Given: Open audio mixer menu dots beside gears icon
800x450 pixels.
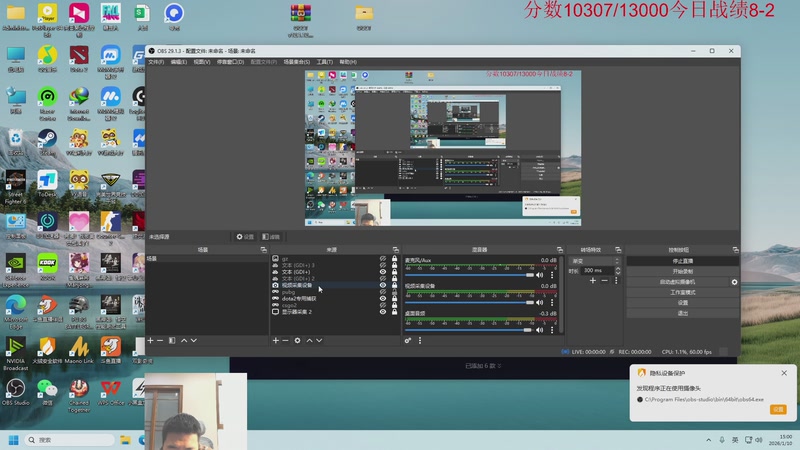Looking at the screenshot, I should tap(420, 340).
